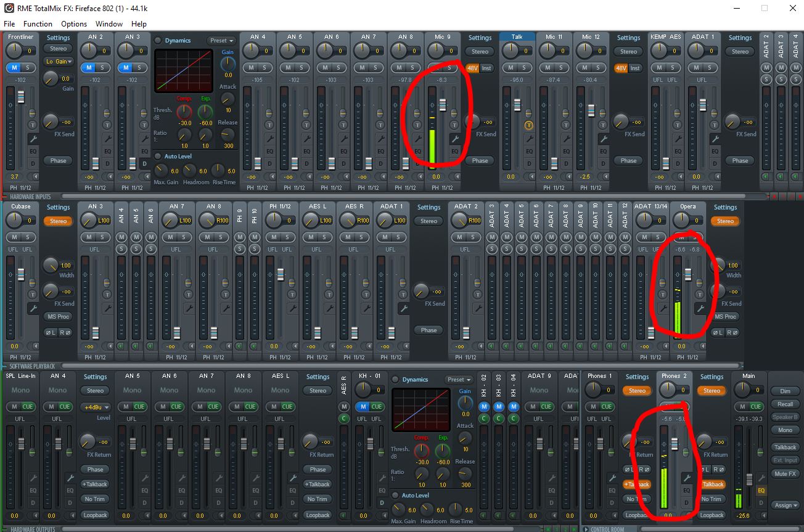The image size is (804, 532).
Task: Click the Trim (T) icon on Talk channel
Action: coord(529,125)
